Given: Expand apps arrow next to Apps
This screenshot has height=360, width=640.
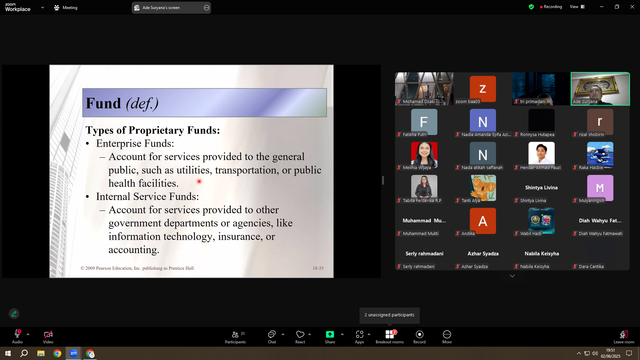Looking at the screenshot, I should [x=369, y=334].
